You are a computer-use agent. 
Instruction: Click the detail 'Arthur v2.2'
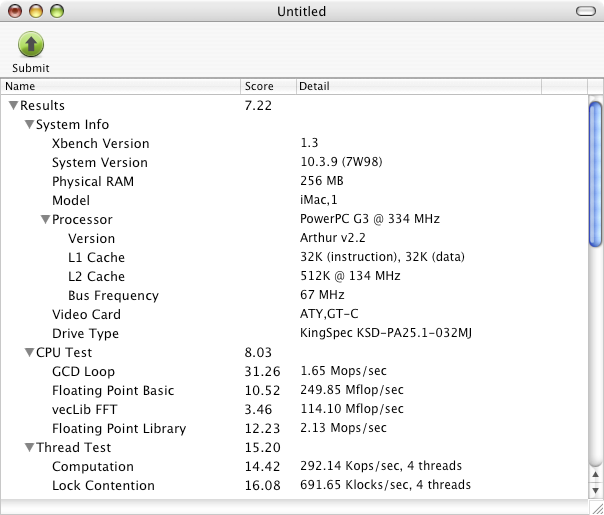click(x=333, y=238)
